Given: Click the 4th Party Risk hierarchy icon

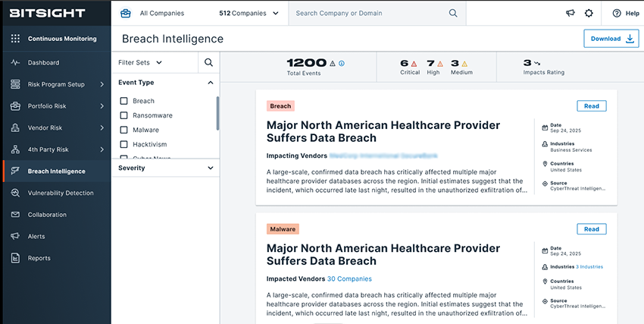Looking at the screenshot, I should click(15, 149).
